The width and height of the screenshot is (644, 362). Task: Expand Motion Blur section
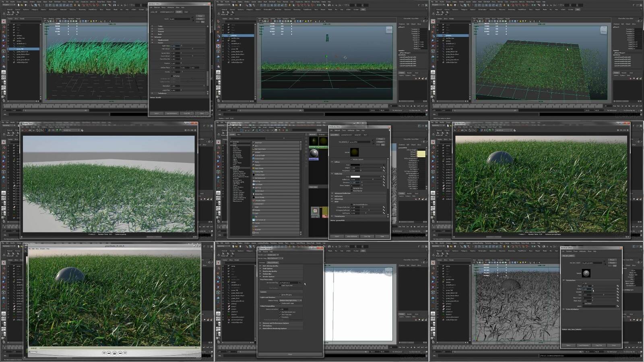point(260,274)
